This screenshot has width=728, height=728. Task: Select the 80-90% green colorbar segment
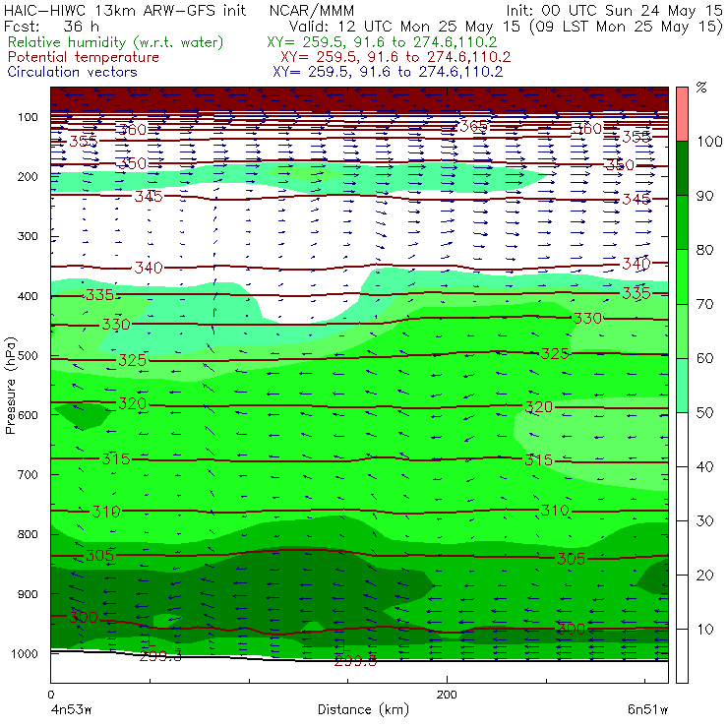[682, 222]
